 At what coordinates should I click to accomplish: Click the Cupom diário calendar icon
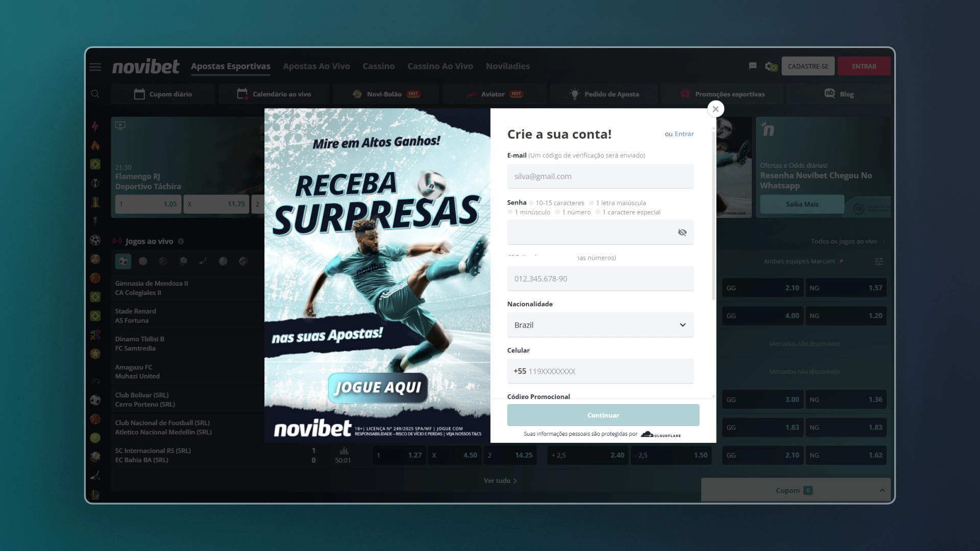(x=139, y=94)
